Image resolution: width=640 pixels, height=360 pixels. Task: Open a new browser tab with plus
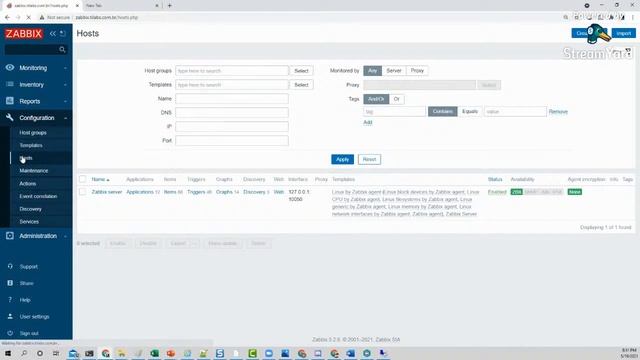(169, 6)
